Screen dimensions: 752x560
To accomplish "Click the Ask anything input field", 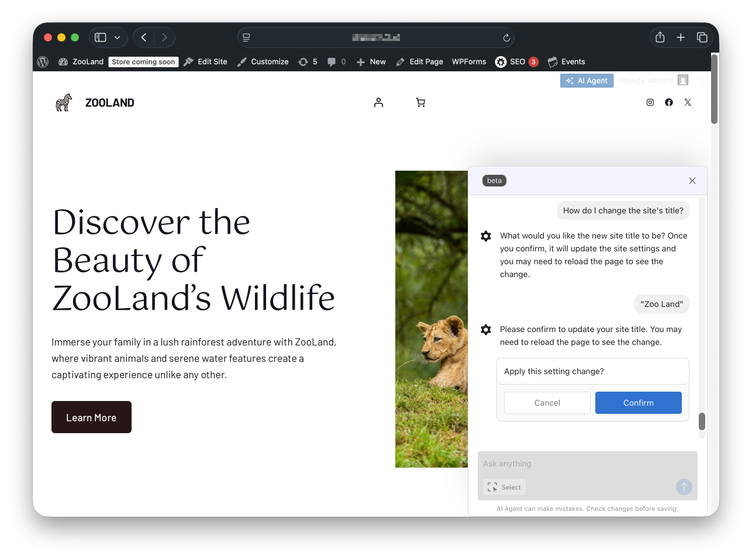I will click(x=587, y=464).
